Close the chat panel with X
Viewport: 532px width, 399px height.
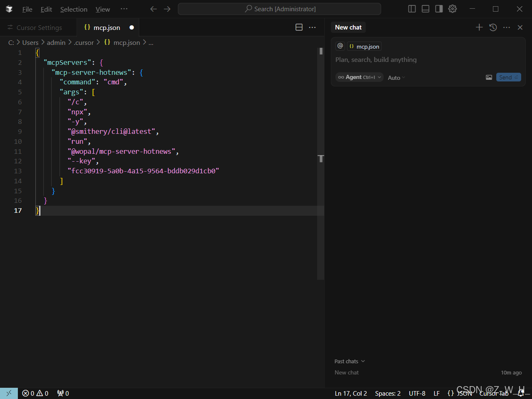[x=520, y=27]
